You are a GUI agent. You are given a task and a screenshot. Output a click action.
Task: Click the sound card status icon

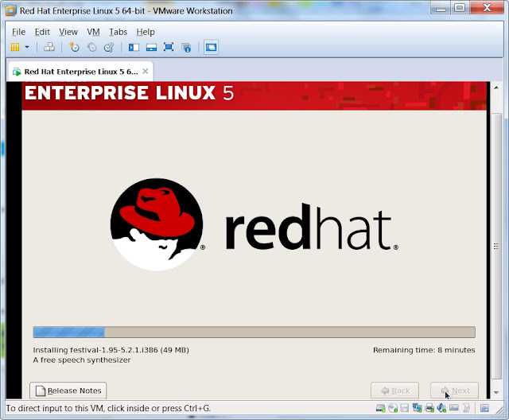pos(442,408)
